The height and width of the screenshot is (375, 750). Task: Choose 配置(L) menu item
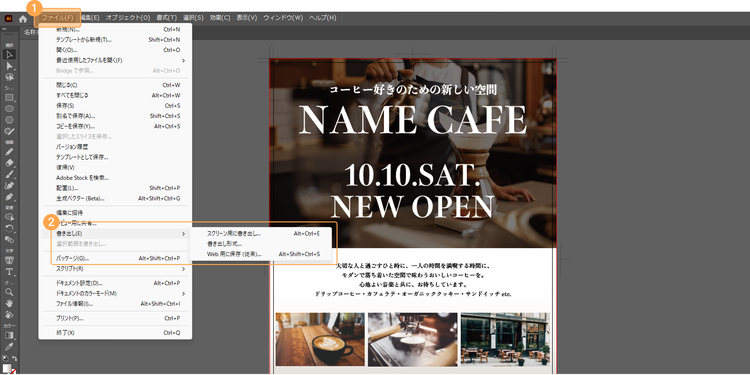tap(115, 188)
